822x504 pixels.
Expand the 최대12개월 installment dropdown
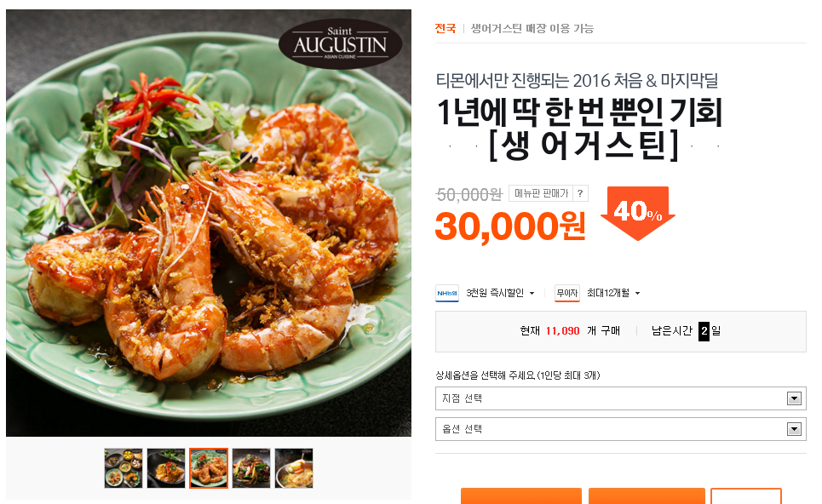coord(613,294)
